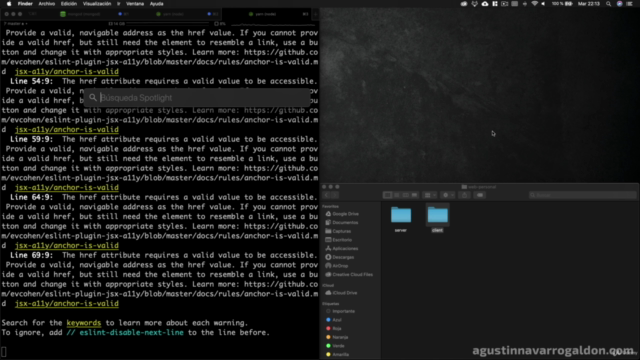
Task: Click jsx-a11y/anchor-is-valid link after Line 54:9
Action: tap(67, 129)
